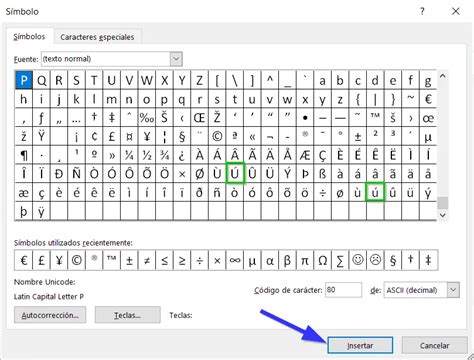This screenshot has height=360, width=474.
Task: Close the Símbolo dialog
Action: 456,11
